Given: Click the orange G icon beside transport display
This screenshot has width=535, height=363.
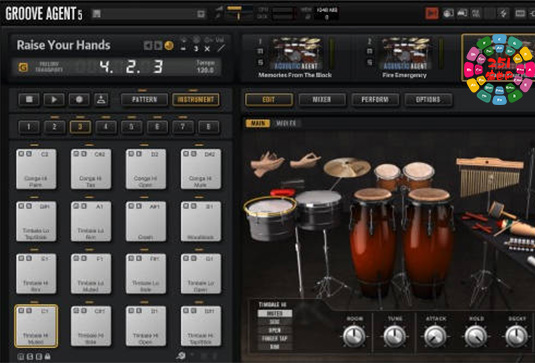Looking at the screenshot, I should pos(23,67).
